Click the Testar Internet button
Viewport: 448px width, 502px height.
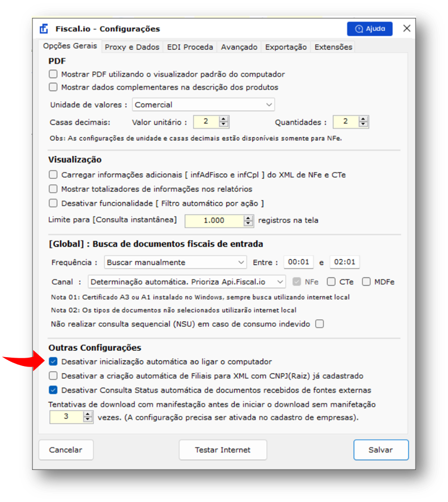pyautogui.click(x=223, y=450)
